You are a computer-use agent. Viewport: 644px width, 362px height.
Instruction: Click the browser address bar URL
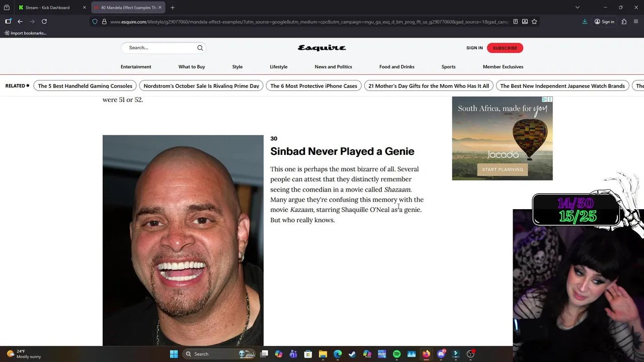(x=309, y=22)
